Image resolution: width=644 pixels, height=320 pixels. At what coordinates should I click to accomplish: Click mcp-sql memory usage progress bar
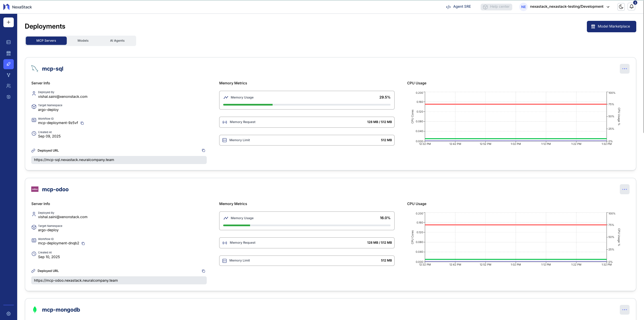[307, 105]
